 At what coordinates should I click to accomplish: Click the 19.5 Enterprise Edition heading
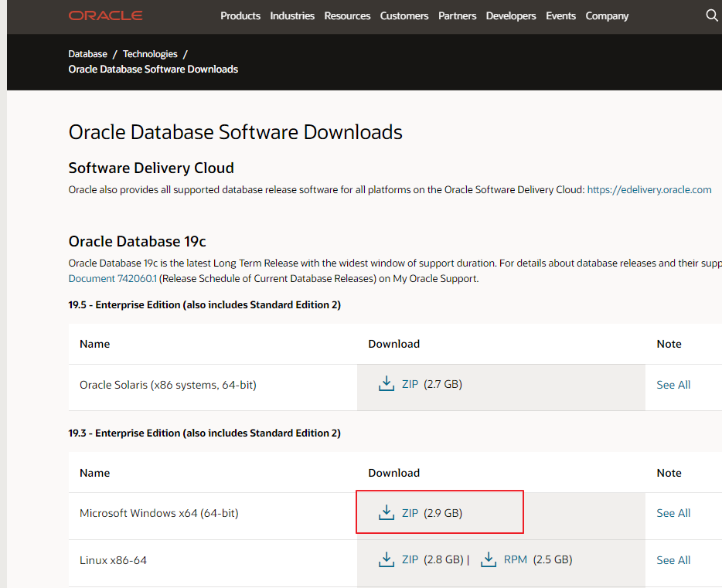click(x=204, y=304)
